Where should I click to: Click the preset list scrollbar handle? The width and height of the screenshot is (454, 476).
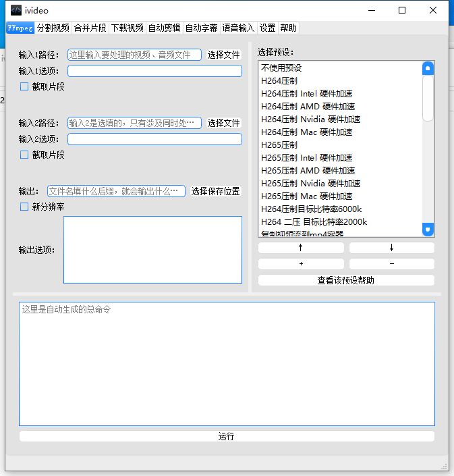click(428, 98)
